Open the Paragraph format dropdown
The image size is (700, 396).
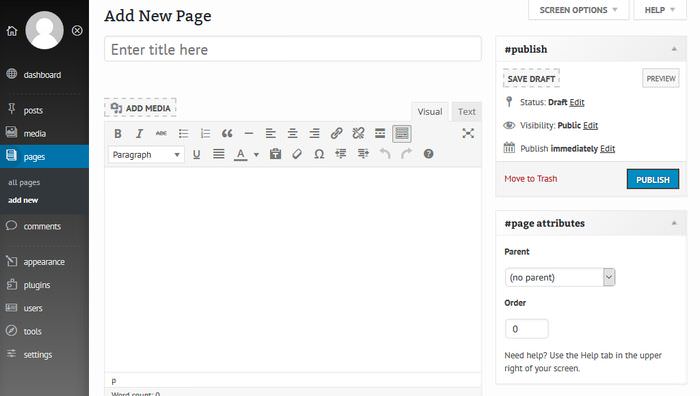[x=146, y=154]
